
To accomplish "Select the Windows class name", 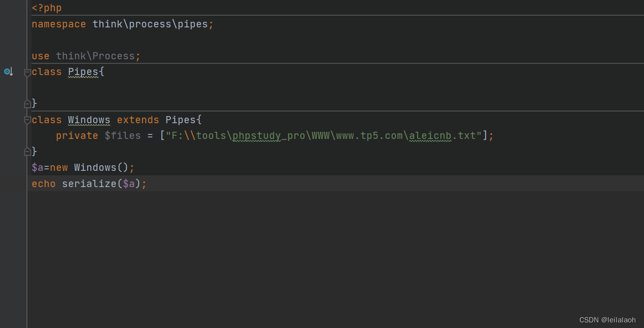I will tap(89, 120).
